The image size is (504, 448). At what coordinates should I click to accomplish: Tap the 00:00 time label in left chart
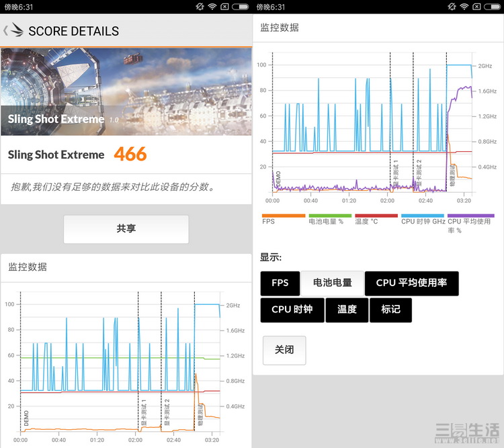20,440
